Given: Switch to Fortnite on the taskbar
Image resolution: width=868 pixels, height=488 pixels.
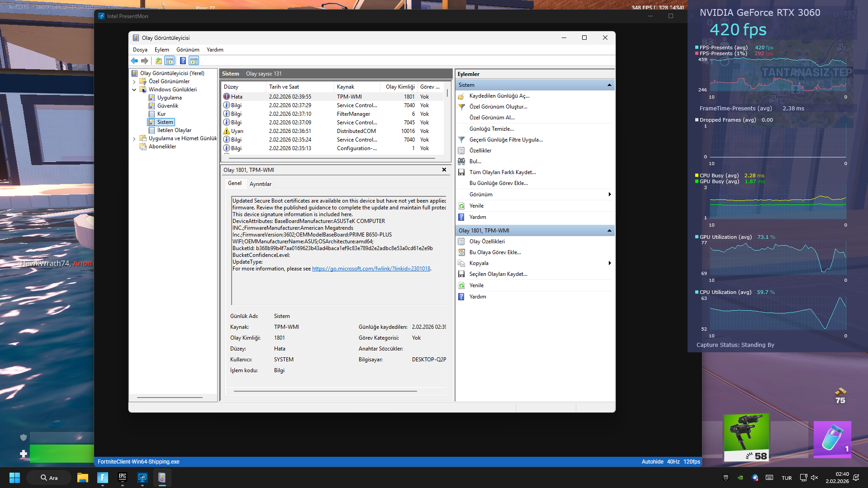Looking at the screenshot, I should tap(103, 478).
